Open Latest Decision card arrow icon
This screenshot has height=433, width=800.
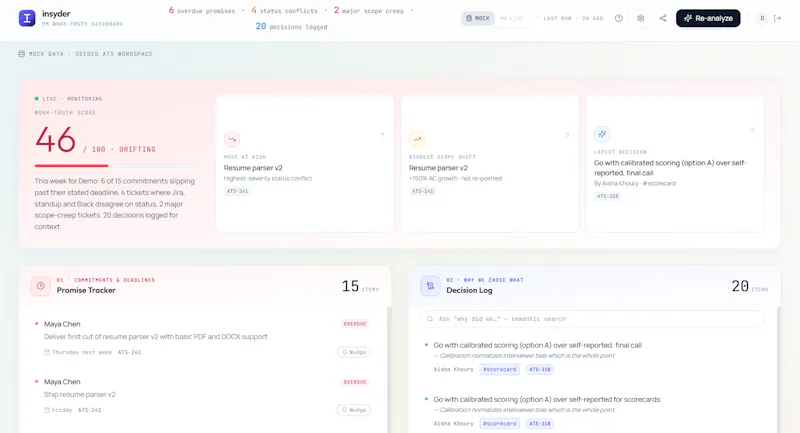click(752, 131)
